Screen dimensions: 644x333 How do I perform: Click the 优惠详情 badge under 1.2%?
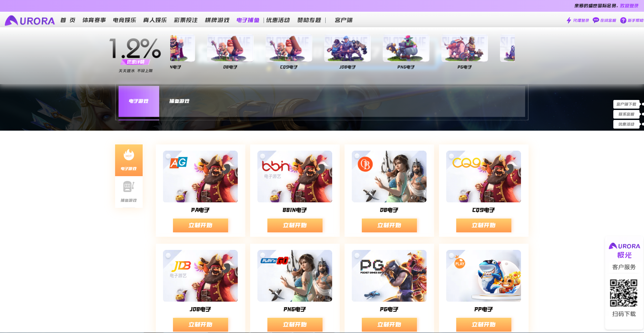pyautogui.click(x=135, y=62)
